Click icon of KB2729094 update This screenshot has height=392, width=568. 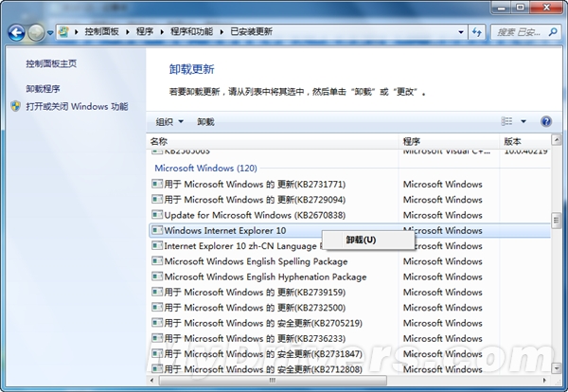pyautogui.click(x=157, y=199)
